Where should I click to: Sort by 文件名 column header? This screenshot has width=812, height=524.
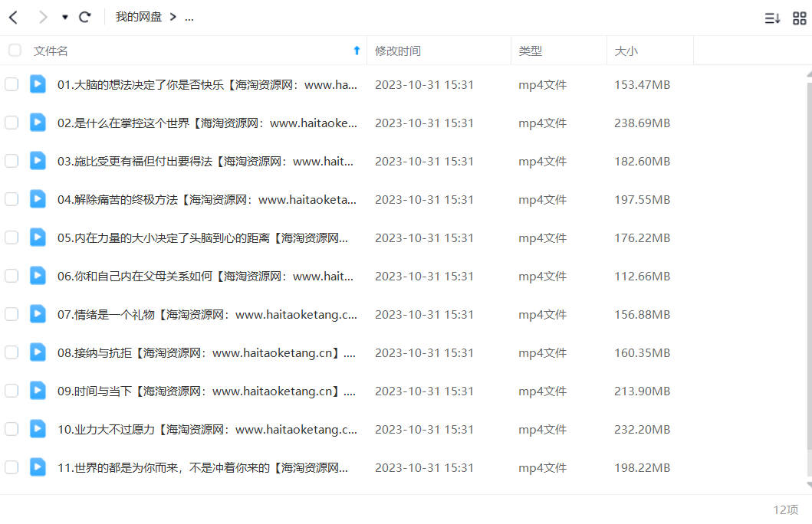51,51
